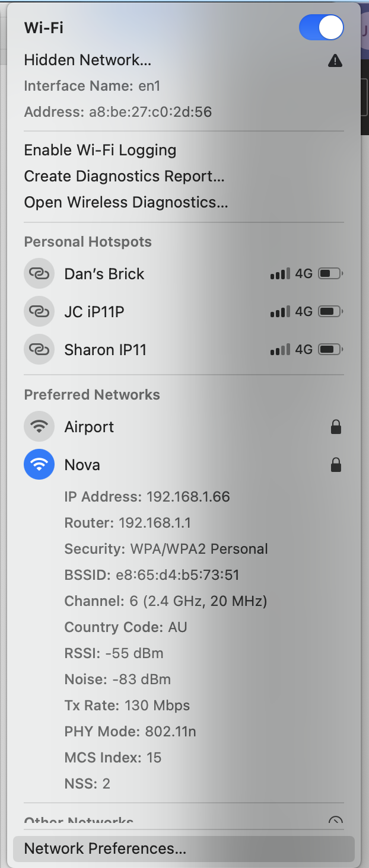Click the blue Wi-Fi icon for Nova
The width and height of the screenshot is (369, 868).
click(x=39, y=465)
